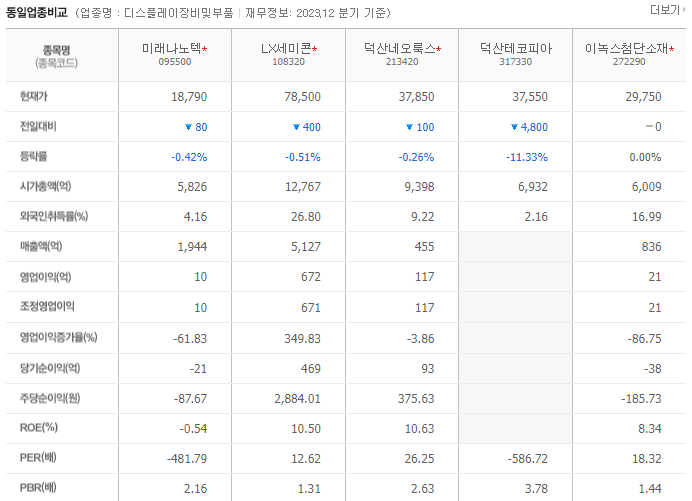Click the change rate -0.51%

pyautogui.click(x=302, y=157)
